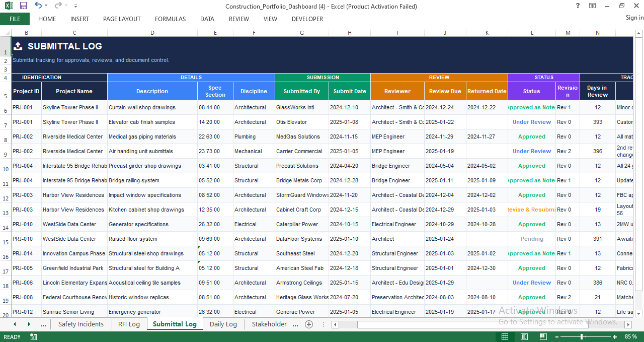The width and height of the screenshot is (644, 342).
Task: Click the Reviewer header cell
Action: [397, 91]
